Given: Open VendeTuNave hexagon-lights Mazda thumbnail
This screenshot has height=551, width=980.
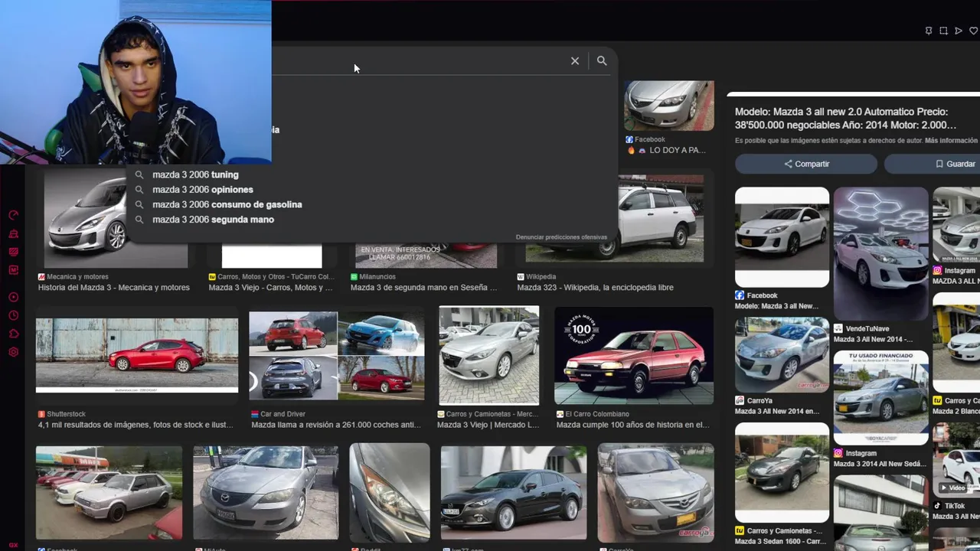Looking at the screenshot, I should (880, 253).
